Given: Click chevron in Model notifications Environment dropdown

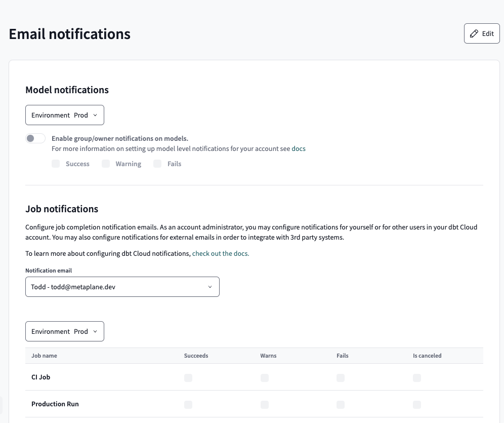Looking at the screenshot, I should (95, 115).
